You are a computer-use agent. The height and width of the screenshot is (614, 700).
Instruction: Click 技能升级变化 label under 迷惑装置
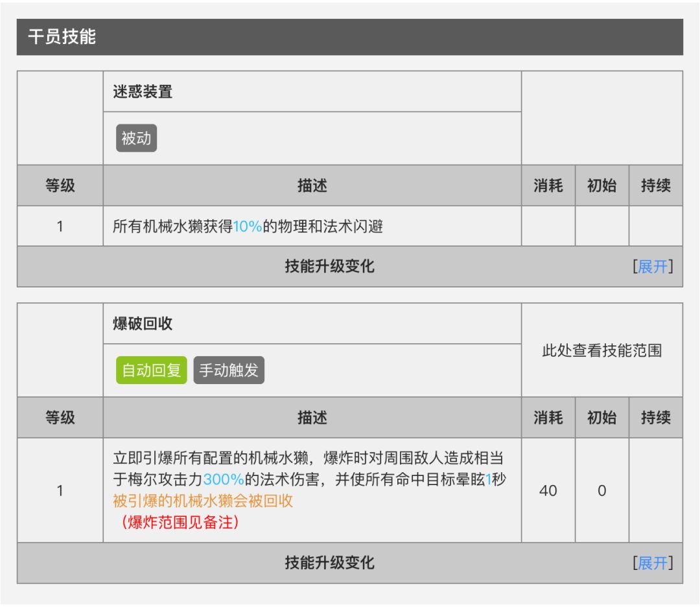(x=329, y=266)
